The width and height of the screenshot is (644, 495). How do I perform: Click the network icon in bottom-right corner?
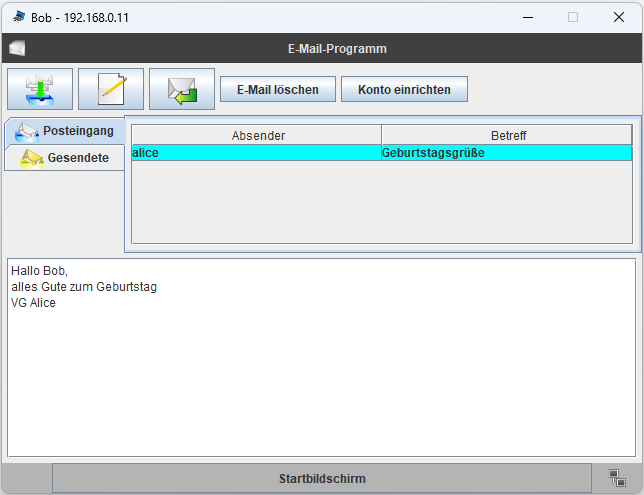click(x=617, y=478)
